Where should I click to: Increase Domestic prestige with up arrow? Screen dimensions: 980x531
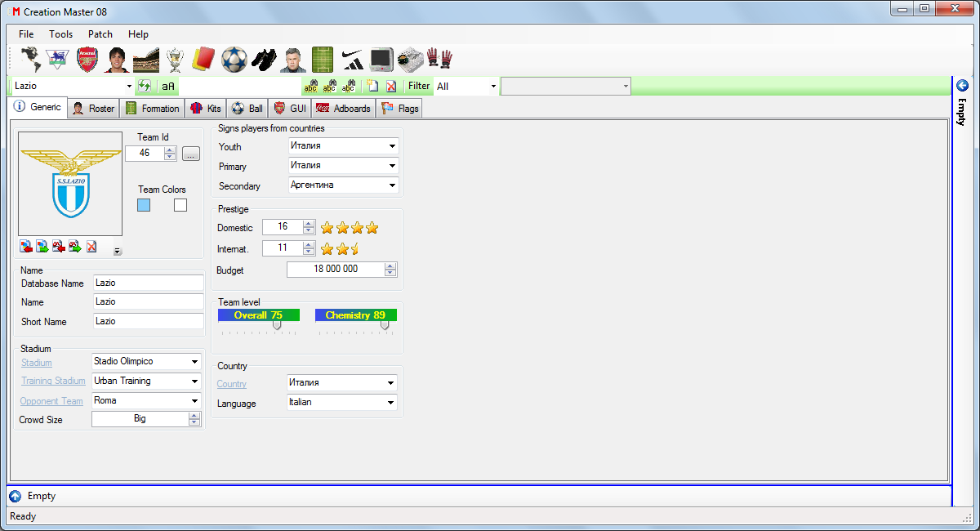click(x=308, y=224)
